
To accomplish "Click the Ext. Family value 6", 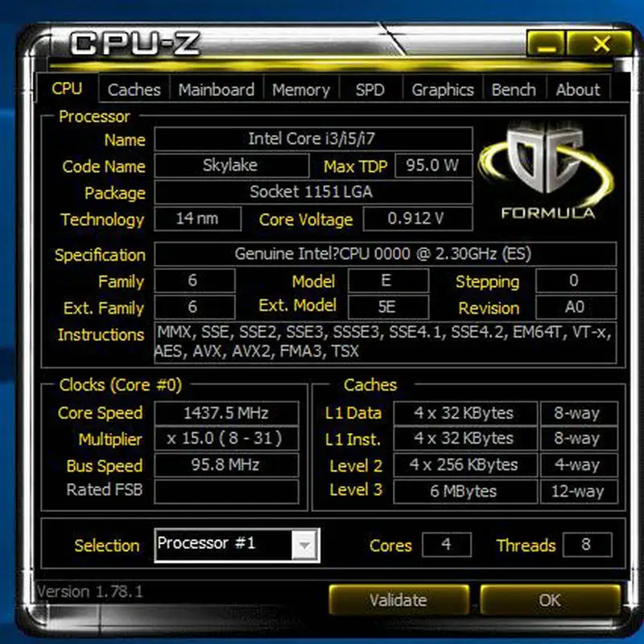I will pos(195,307).
